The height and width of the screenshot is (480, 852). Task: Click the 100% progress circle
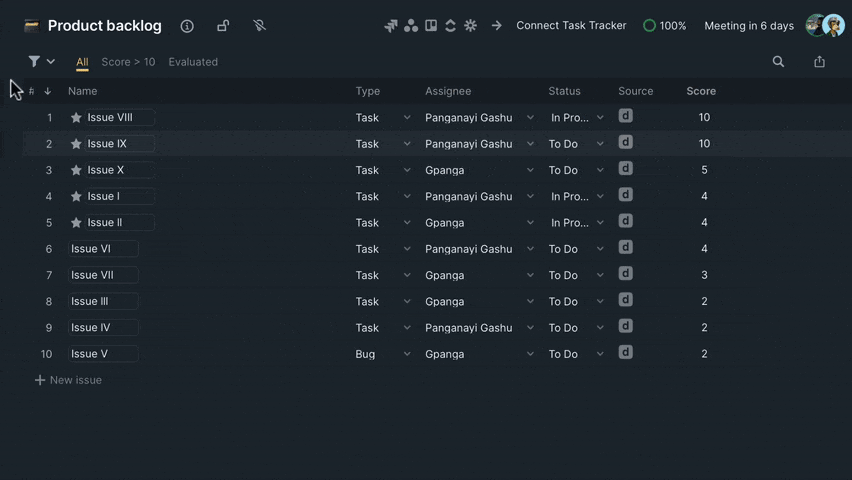[649, 26]
